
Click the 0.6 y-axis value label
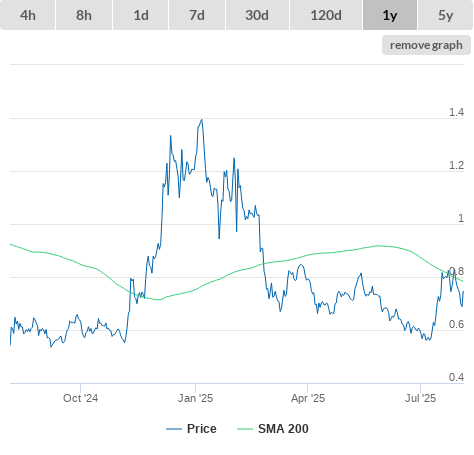pyautogui.click(x=456, y=324)
